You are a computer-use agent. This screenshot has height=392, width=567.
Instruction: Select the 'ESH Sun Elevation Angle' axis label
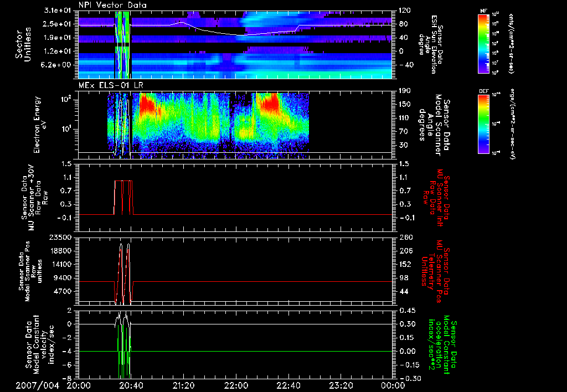[430, 44]
